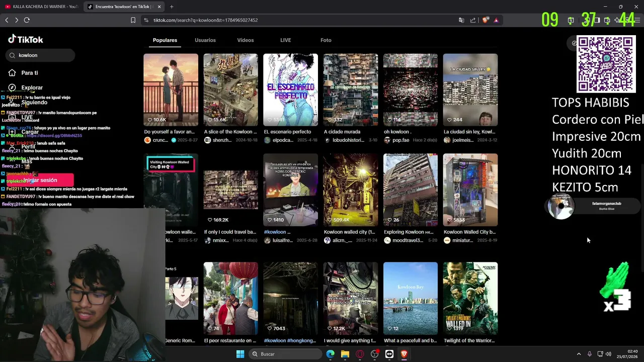Viewport: 644px width, 362px height.
Task: Open the video thumbnail with 17.2K likes
Action: [x=351, y=298]
